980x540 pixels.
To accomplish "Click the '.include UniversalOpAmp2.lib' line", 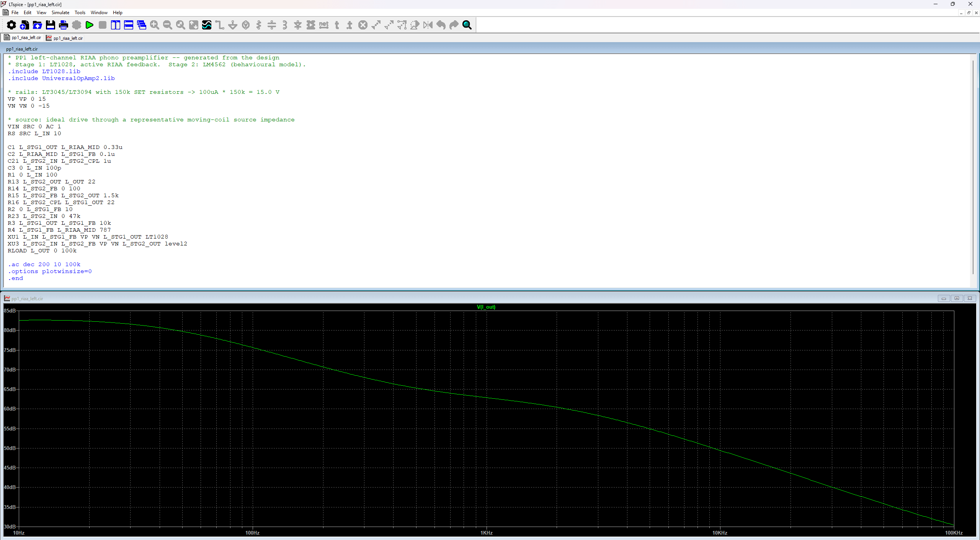I will coord(61,78).
